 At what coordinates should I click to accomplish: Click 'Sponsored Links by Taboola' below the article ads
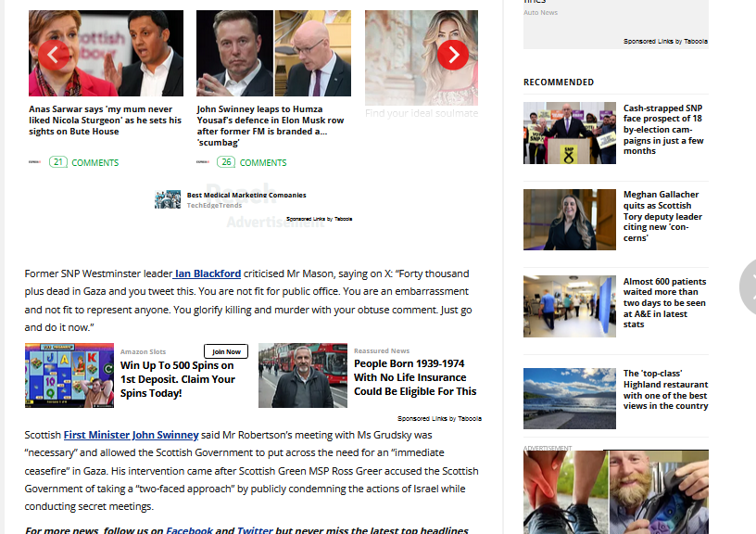pos(439,418)
